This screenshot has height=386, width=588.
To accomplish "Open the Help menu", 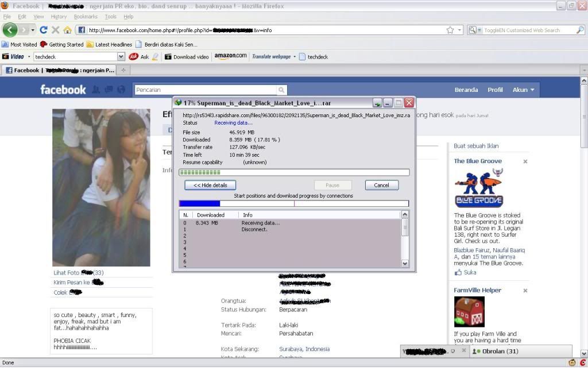I will 128,17.
